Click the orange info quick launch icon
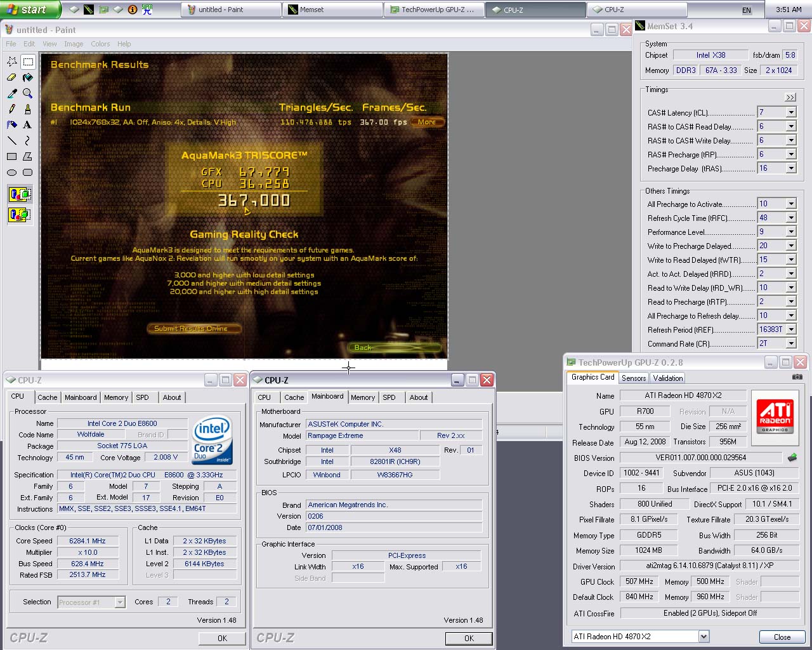 tap(133, 10)
